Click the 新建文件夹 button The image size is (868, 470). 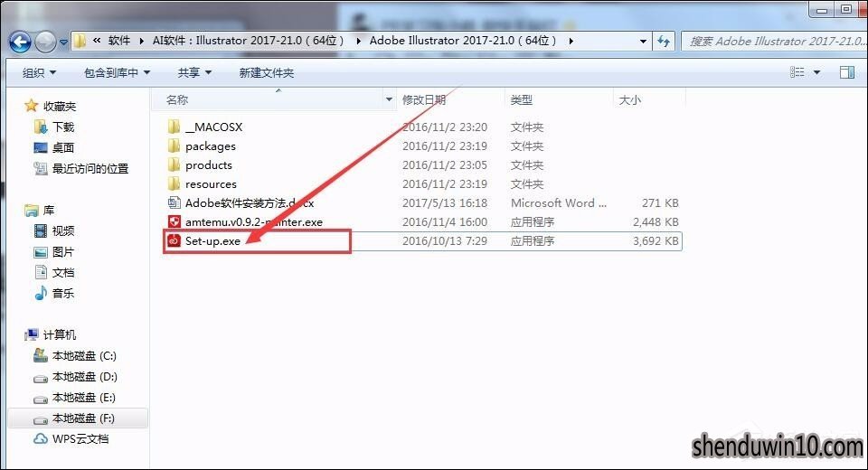pos(266,72)
